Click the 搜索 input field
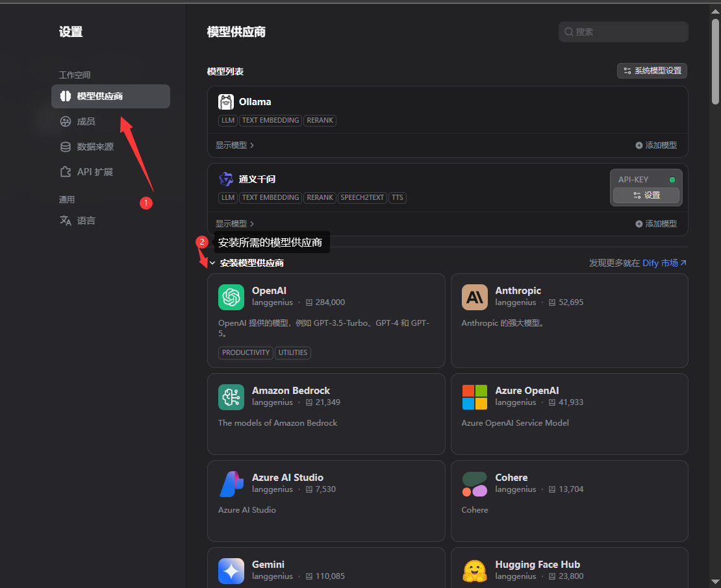The width and height of the screenshot is (721, 588). pyautogui.click(x=624, y=32)
